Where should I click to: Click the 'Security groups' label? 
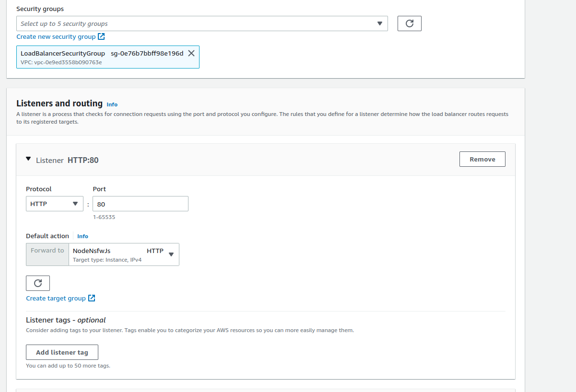point(40,9)
